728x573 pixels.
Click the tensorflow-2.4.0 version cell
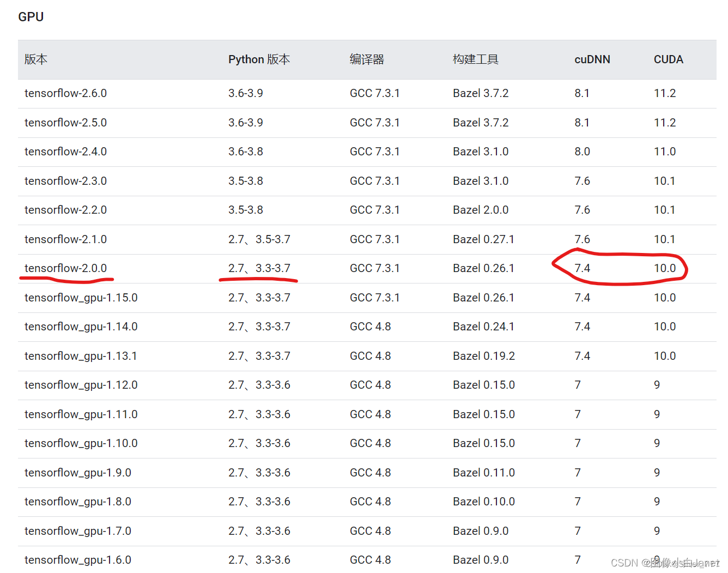[x=65, y=152]
